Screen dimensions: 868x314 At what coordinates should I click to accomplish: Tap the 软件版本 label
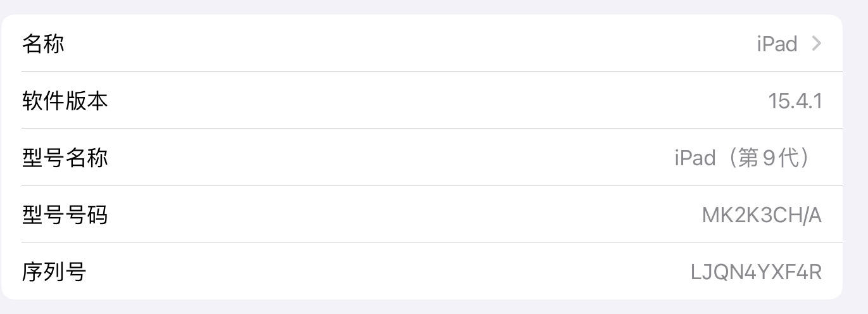click(65, 101)
